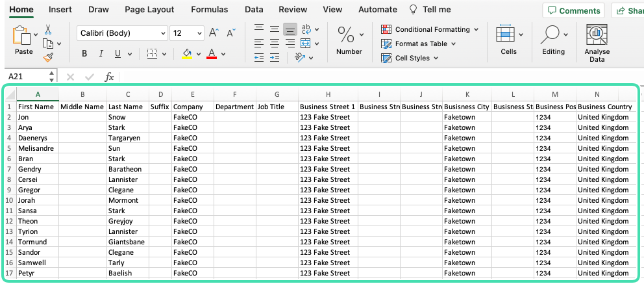This screenshot has width=644, height=284.
Task: Switch to the View tab
Action: pos(332,10)
